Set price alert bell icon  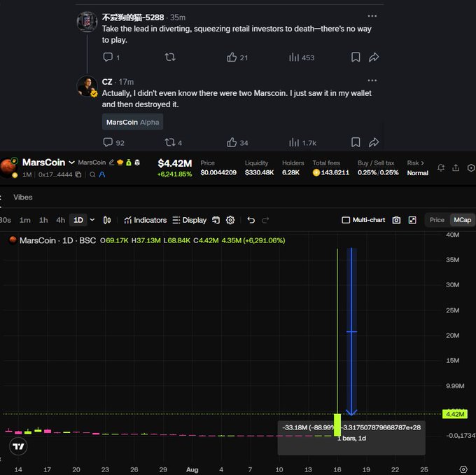[x=441, y=167]
